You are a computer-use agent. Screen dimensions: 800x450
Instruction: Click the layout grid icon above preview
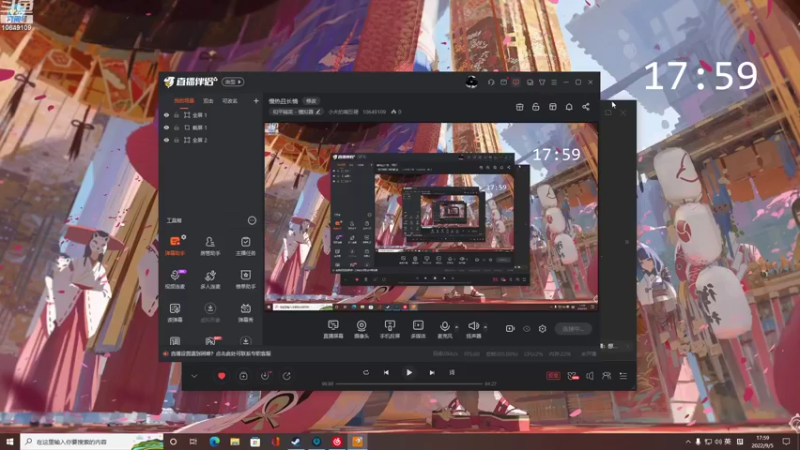(x=553, y=107)
